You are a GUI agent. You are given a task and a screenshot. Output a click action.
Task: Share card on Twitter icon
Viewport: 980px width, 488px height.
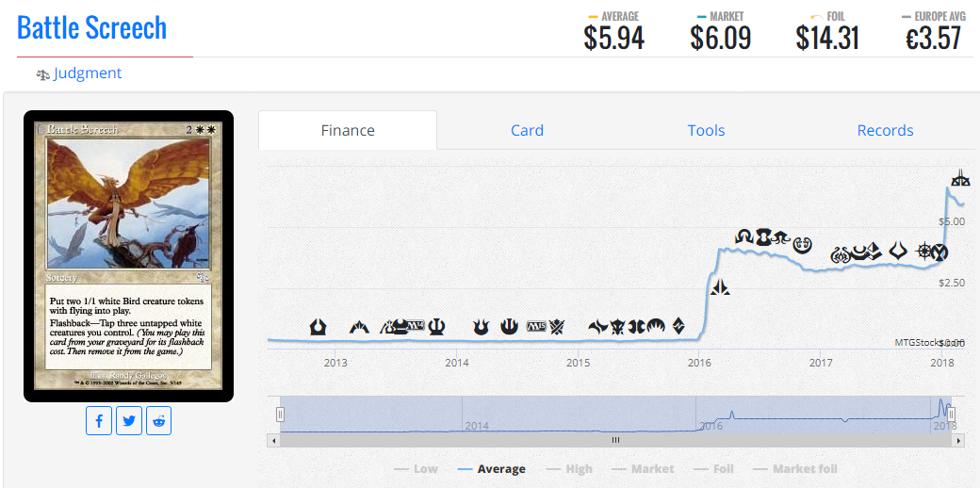click(x=129, y=420)
